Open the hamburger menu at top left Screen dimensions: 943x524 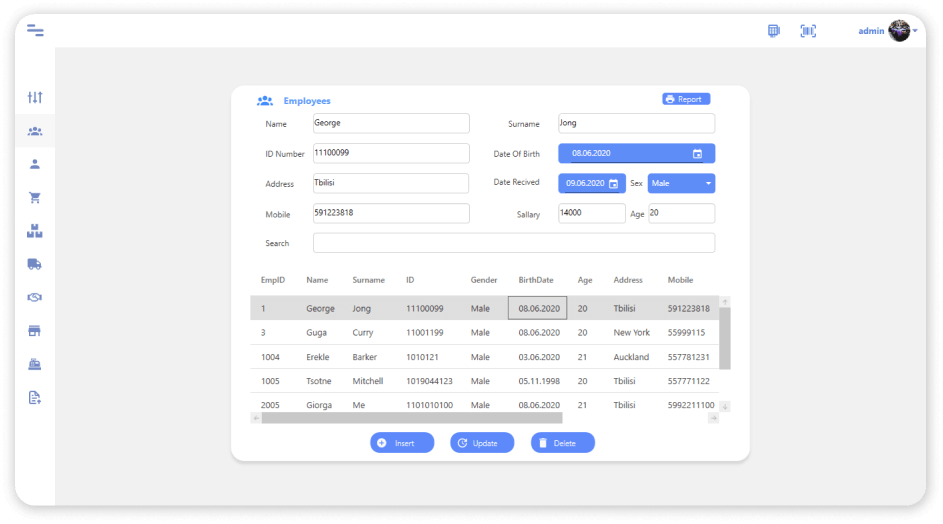coord(35,31)
